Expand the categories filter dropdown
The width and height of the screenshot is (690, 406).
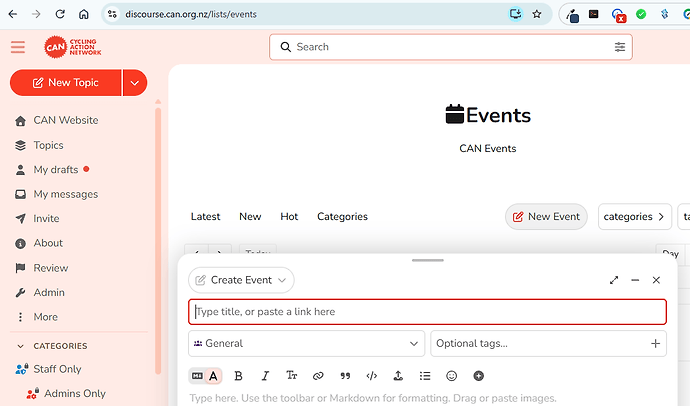pos(635,216)
